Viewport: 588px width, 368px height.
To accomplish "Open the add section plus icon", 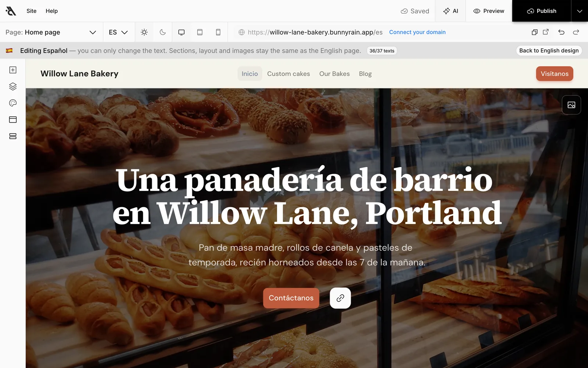I will [x=13, y=70].
